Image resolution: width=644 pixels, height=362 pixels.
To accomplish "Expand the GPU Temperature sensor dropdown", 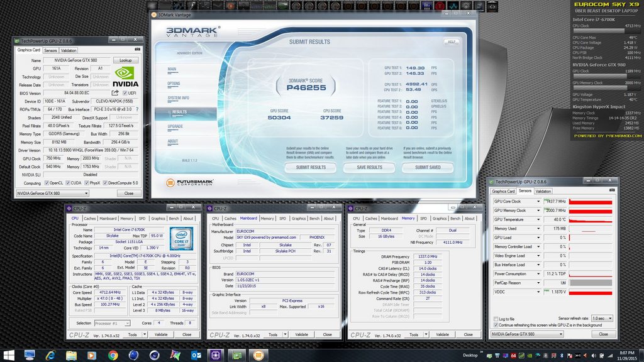I will 538,219.
